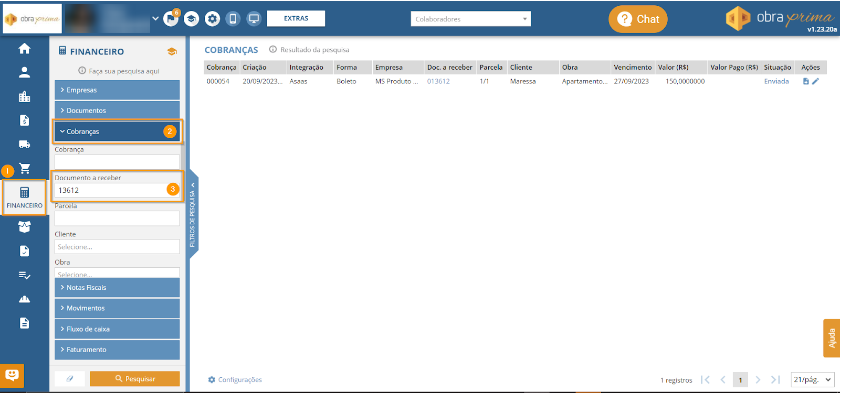Go to the previous results page
The image size is (841, 394).
click(723, 380)
